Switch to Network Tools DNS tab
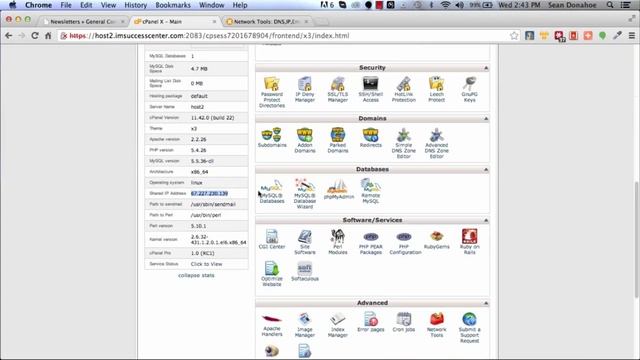The width and height of the screenshot is (640, 360). [x=266, y=22]
